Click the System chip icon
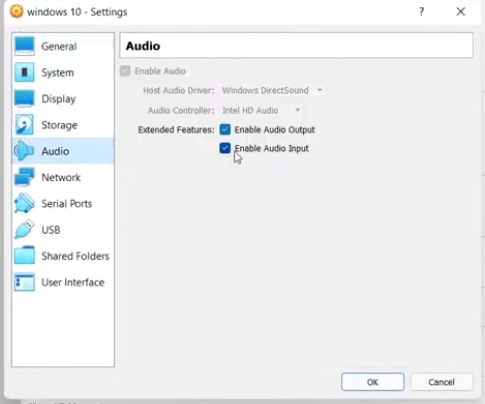The width and height of the screenshot is (485, 404). (x=24, y=72)
